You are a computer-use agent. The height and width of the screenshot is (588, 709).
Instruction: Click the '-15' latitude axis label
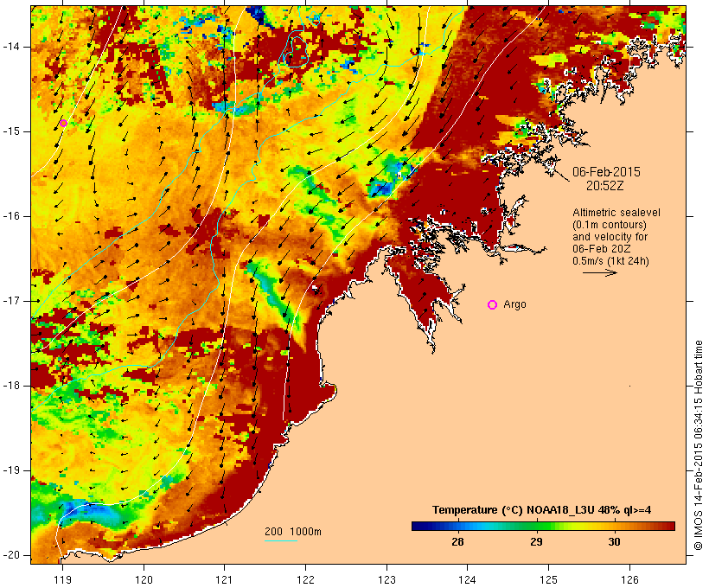click(x=10, y=131)
